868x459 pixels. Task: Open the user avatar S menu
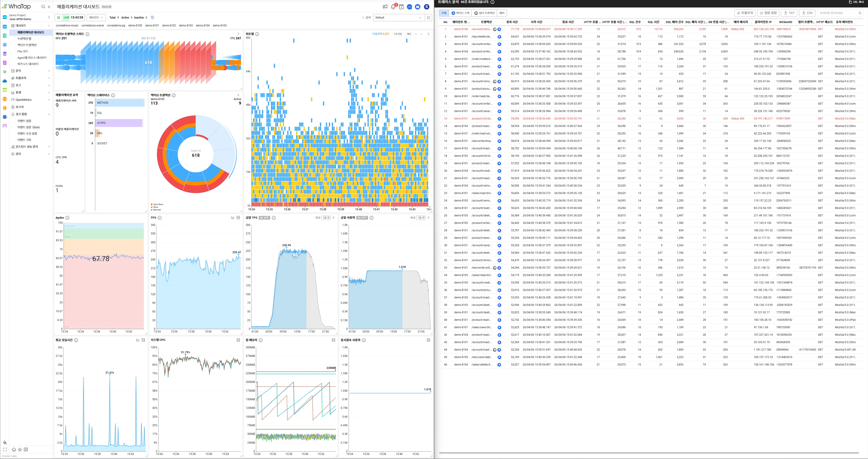click(427, 7)
